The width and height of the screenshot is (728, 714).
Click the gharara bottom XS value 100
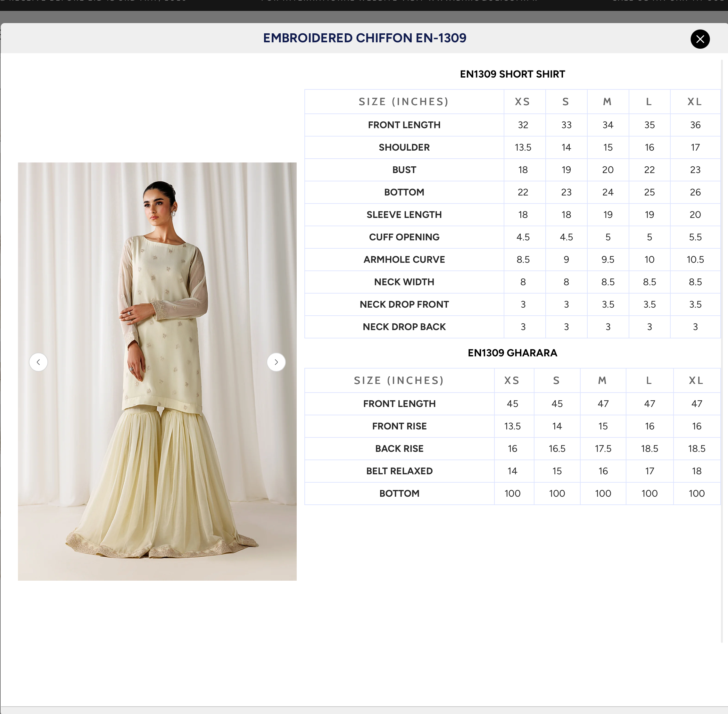(x=512, y=494)
